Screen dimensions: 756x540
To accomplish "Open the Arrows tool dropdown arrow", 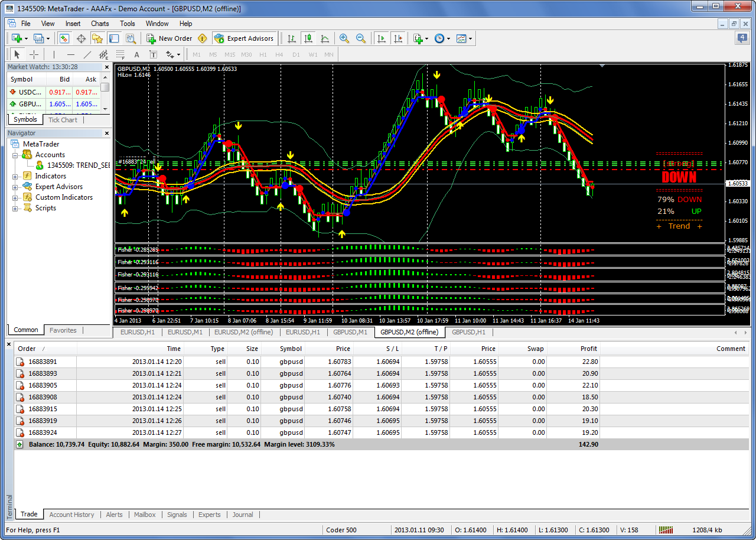I will (179, 54).
